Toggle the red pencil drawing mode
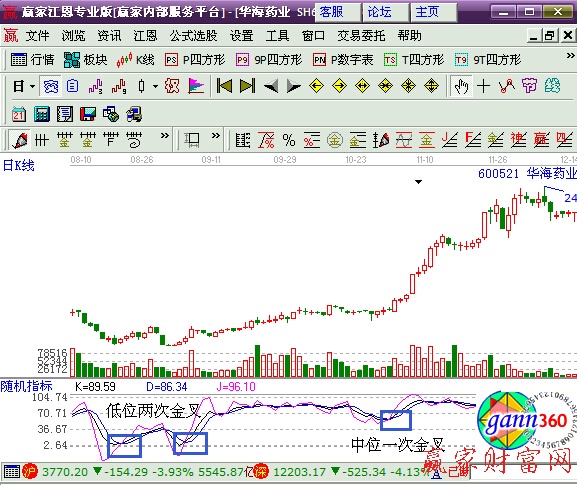This screenshot has width=577, height=485. coord(20,140)
